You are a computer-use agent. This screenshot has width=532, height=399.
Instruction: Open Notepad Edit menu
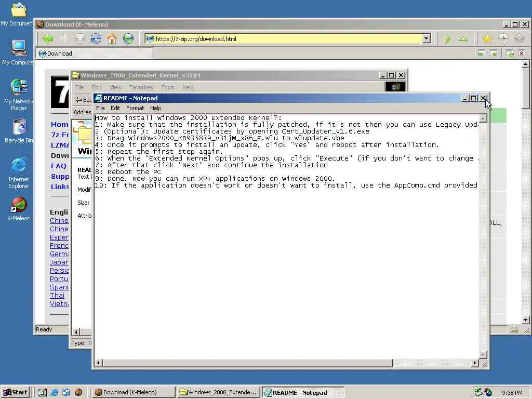(x=115, y=108)
